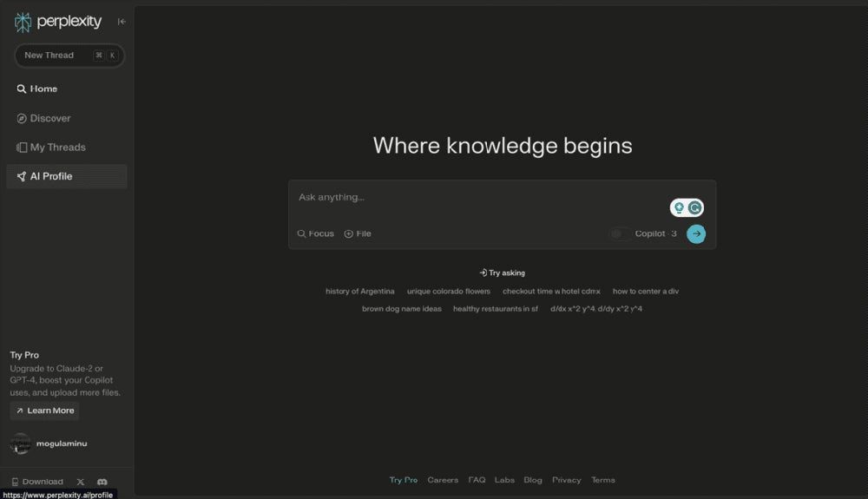Image resolution: width=868 pixels, height=499 pixels.
Task: Click Learn More under Try Pro
Action: tap(44, 410)
